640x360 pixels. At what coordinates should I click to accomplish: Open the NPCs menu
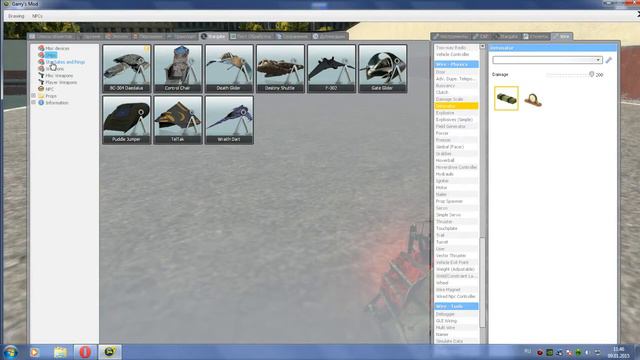coord(37,16)
